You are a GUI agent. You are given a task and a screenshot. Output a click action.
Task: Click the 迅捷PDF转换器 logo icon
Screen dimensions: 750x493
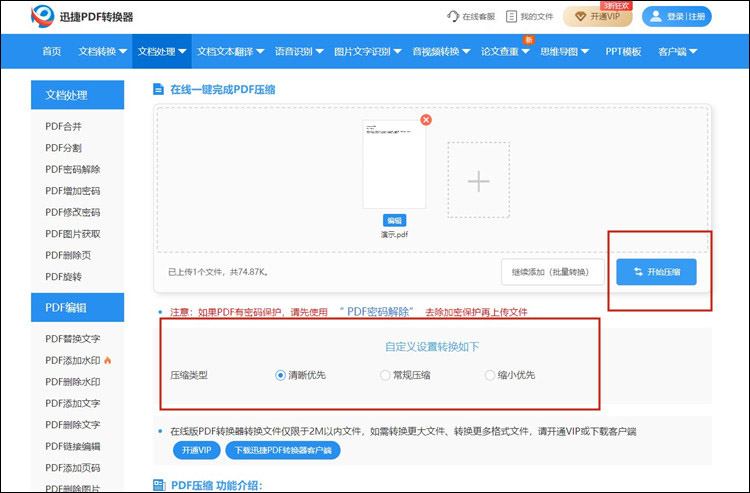pyautogui.click(x=43, y=17)
